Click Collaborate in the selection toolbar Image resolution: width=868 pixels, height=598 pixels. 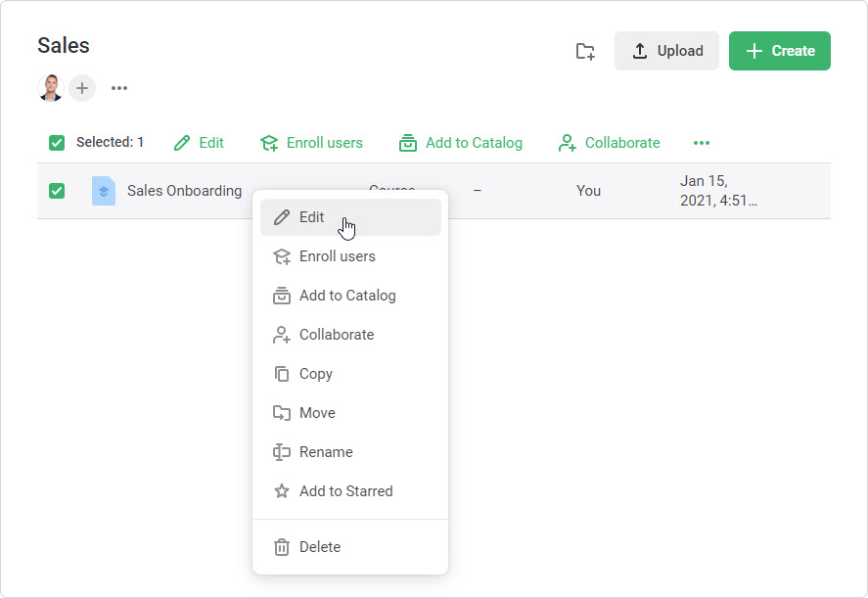pos(609,143)
